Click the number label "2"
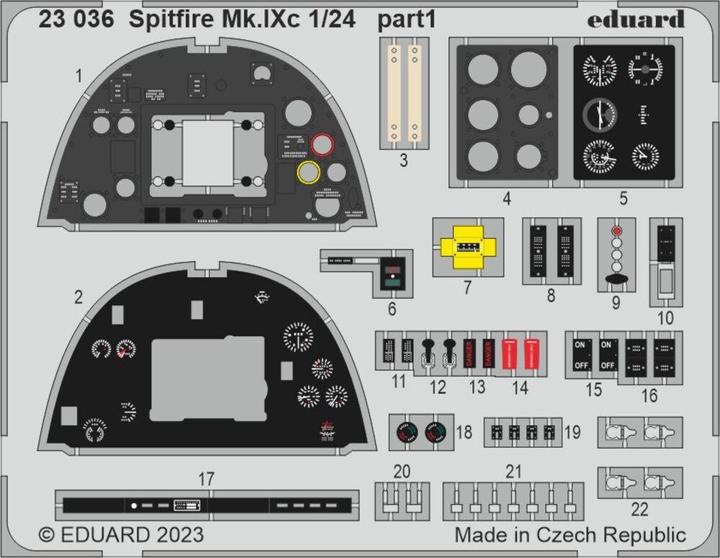The width and height of the screenshot is (720, 558). (79, 297)
